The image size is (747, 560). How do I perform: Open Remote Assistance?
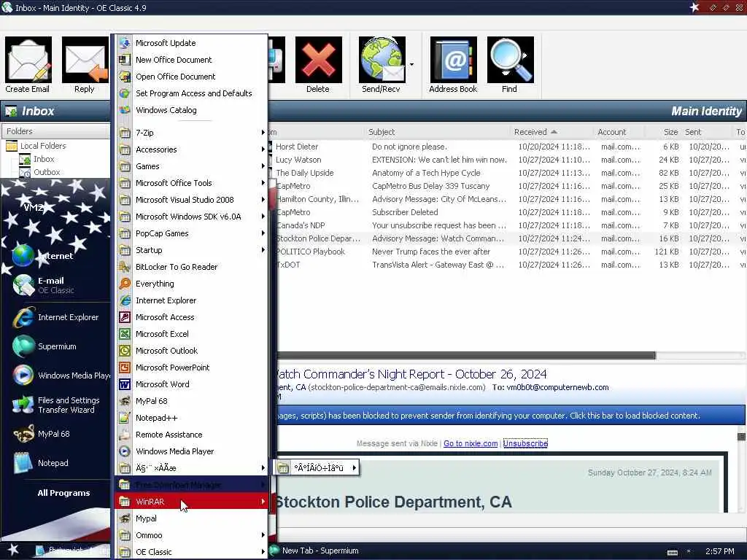[192, 435]
